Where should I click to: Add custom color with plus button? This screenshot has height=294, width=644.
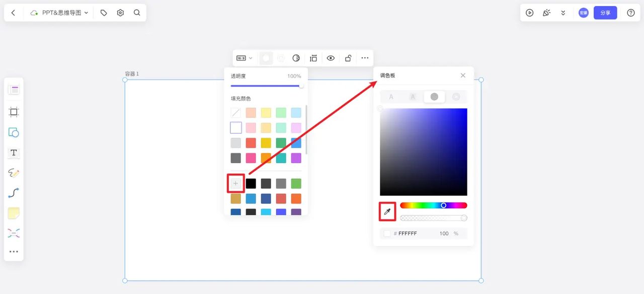[x=235, y=183]
